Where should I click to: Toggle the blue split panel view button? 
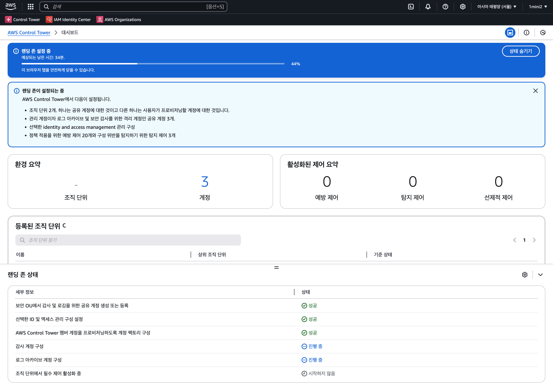pos(510,33)
